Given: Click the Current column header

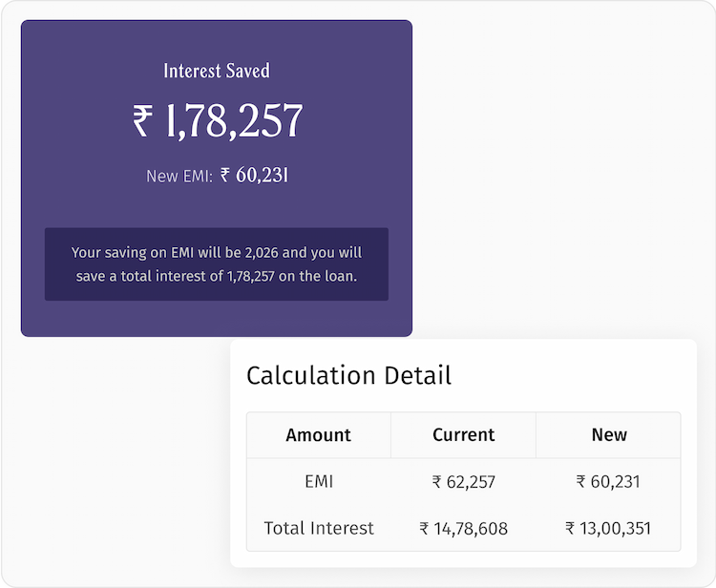Looking at the screenshot, I should 463,434.
